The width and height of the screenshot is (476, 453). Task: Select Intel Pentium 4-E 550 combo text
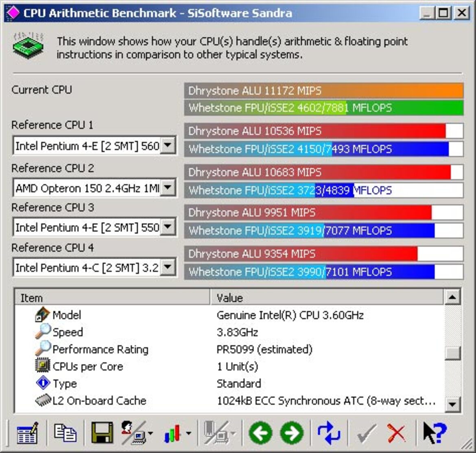[87, 228]
